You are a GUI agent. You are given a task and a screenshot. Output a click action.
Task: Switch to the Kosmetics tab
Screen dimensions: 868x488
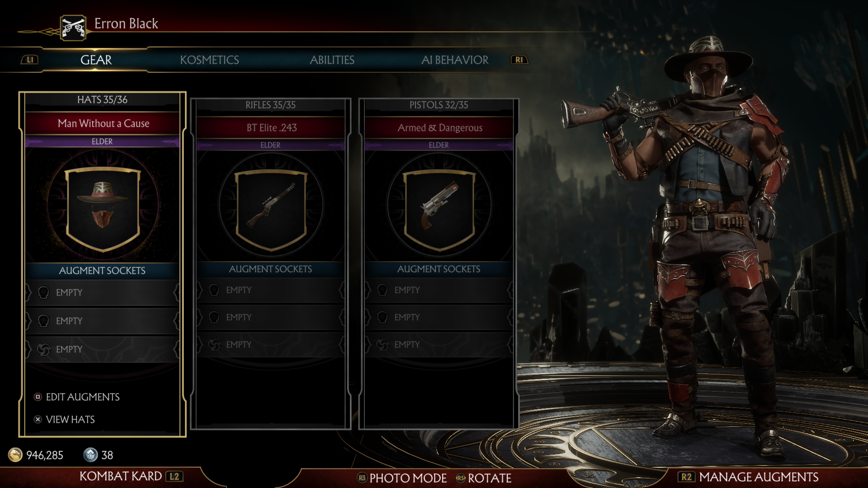click(x=209, y=60)
